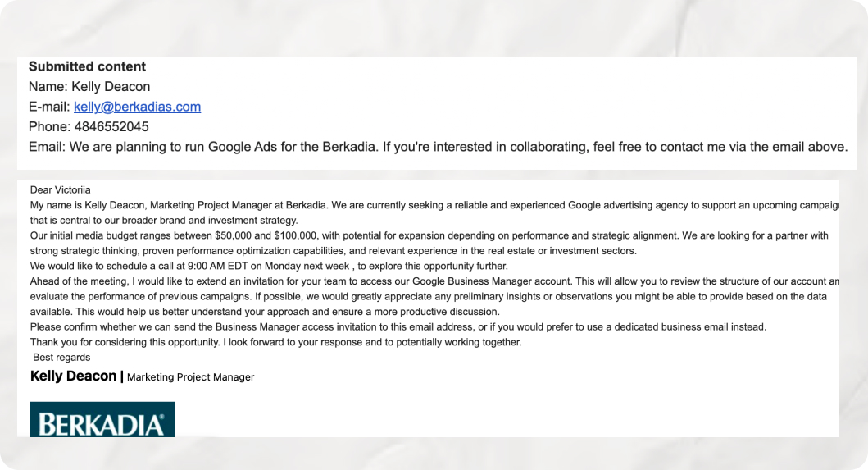
Task: Click the 'Thank you for considering this opportunity' line
Action: click(275, 342)
